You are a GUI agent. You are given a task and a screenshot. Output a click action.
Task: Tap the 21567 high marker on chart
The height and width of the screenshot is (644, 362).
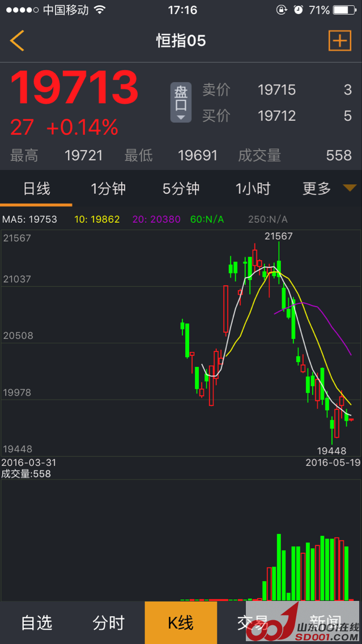tap(279, 236)
